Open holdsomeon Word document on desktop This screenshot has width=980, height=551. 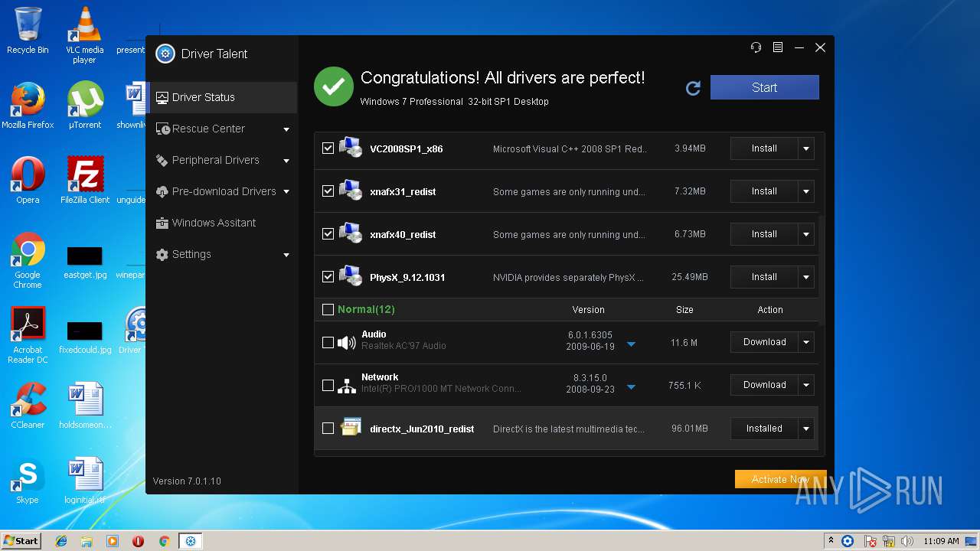point(85,406)
